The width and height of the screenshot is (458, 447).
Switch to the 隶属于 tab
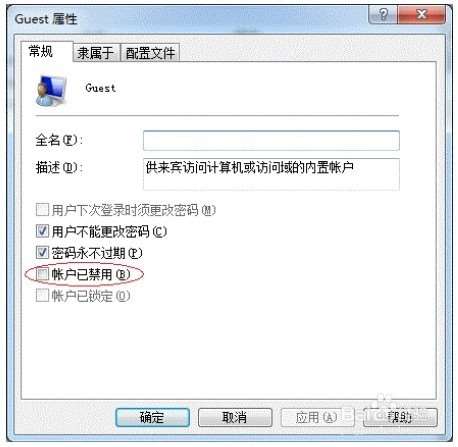(96, 53)
